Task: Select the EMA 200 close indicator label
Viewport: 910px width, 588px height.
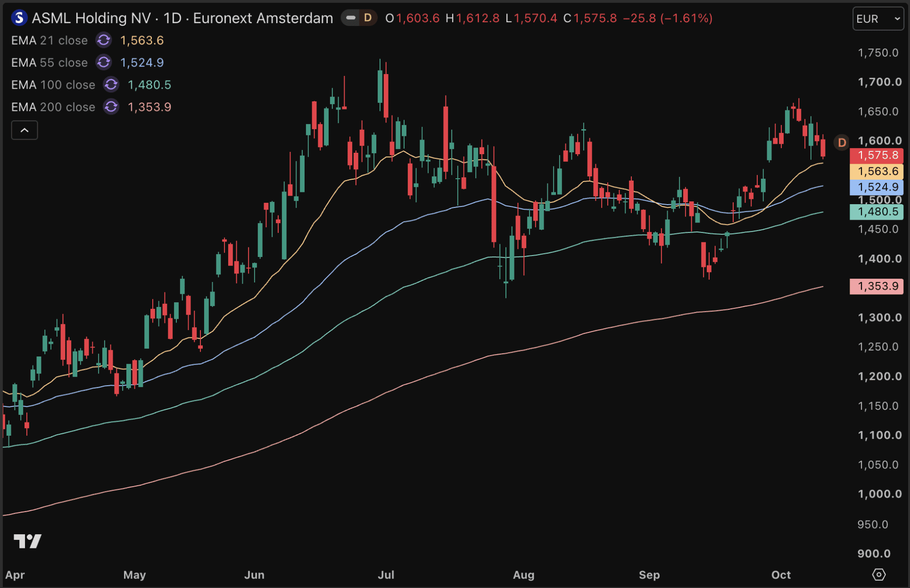Action: (x=53, y=107)
